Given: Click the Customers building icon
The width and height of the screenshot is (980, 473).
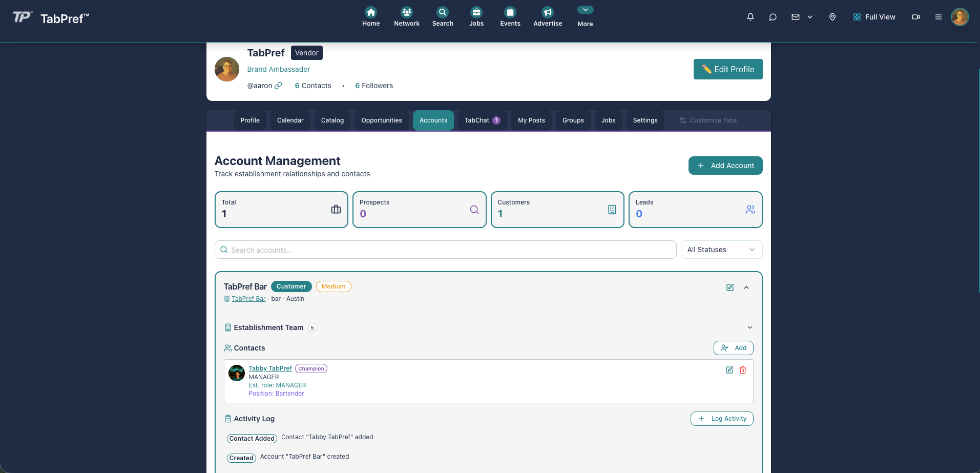Looking at the screenshot, I should [x=612, y=209].
